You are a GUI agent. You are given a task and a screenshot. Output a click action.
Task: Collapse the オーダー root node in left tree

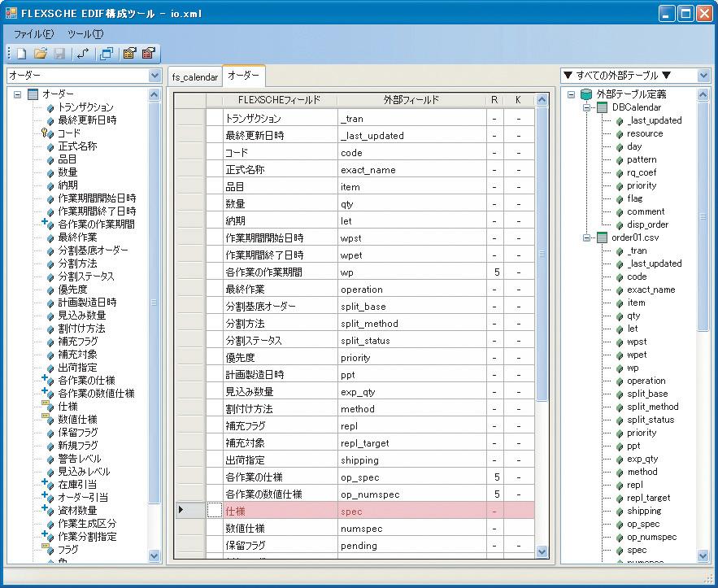point(17,95)
